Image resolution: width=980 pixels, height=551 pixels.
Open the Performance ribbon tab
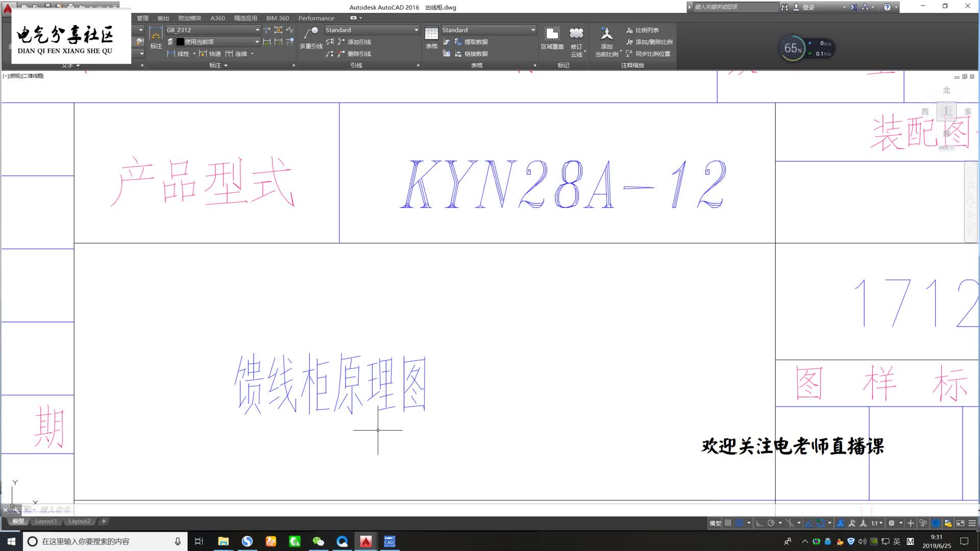(x=316, y=18)
